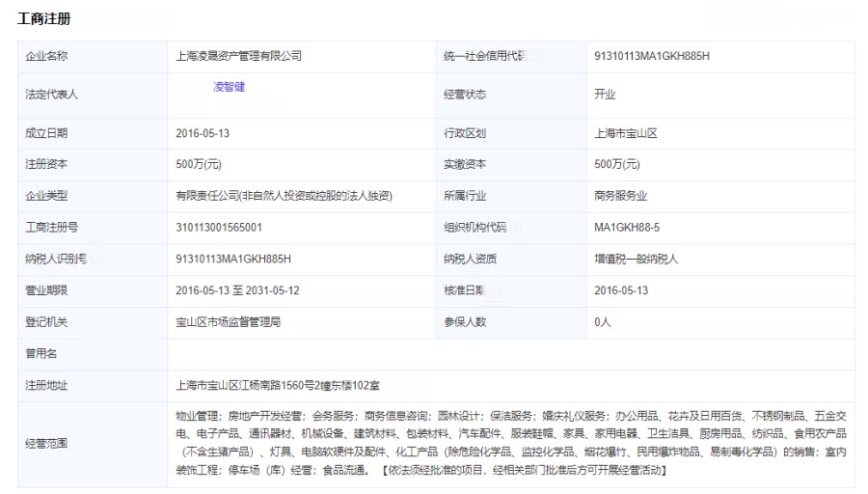The height and width of the screenshot is (494, 868).
Task: Click the 登记机关 row label
Action: (x=46, y=322)
